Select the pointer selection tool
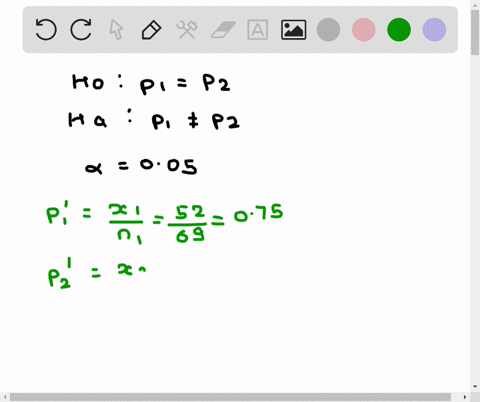Screen dimensions: 480x402 point(116,30)
